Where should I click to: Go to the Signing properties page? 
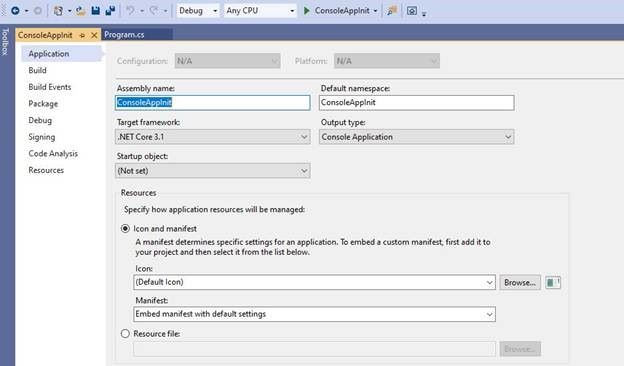tap(42, 137)
